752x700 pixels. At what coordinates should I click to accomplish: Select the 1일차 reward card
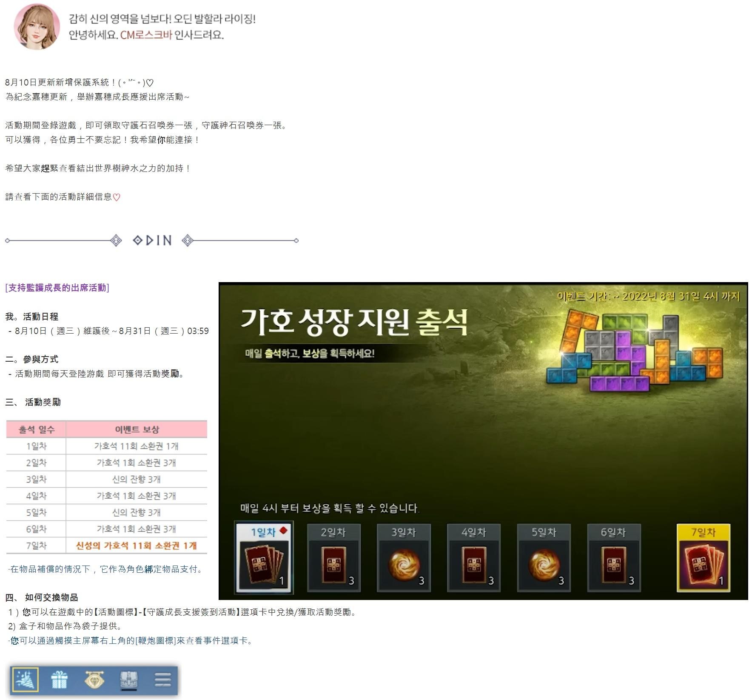click(x=264, y=557)
